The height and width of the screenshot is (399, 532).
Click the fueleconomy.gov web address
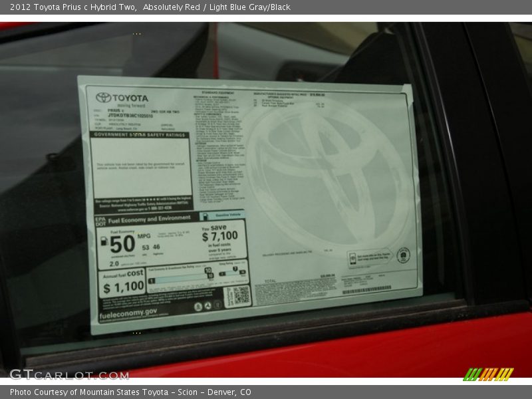[128, 311]
